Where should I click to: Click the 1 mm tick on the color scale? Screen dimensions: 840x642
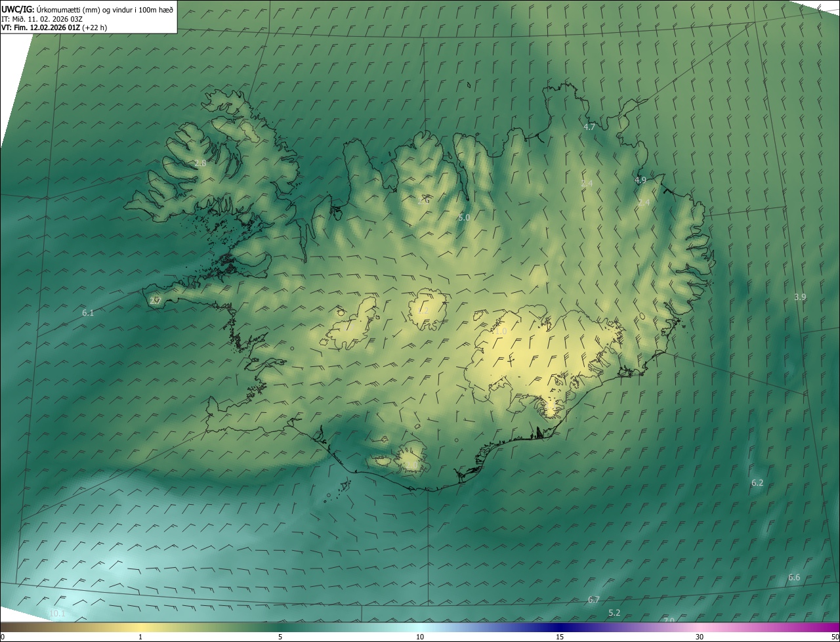pyautogui.click(x=140, y=635)
